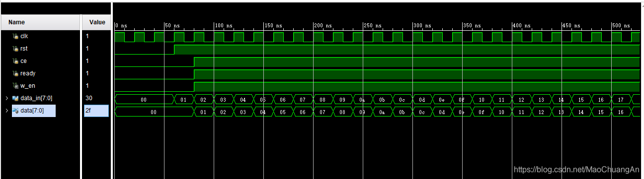
Task: Click the 0a segment in data waveform
Action: [x=382, y=112]
